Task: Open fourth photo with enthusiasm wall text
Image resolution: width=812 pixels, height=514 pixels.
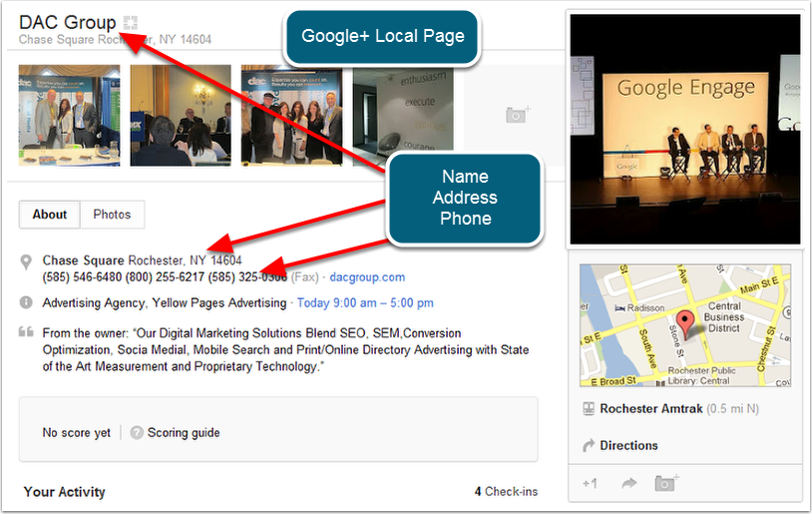Action: pyautogui.click(x=403, y=115)
